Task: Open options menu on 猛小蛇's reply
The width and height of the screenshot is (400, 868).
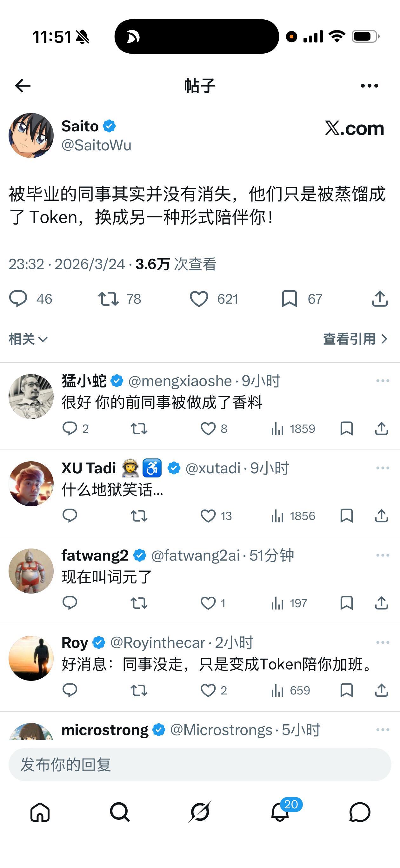Action: point(383,380)
